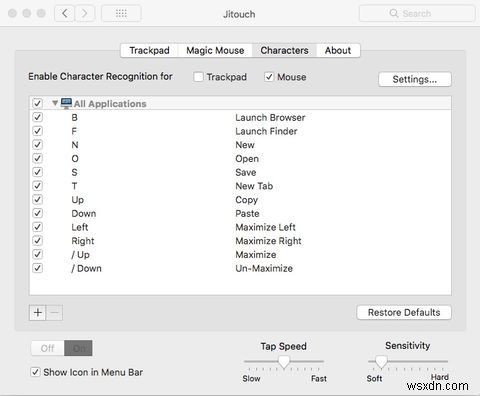The width and height of the screenshot is (480, 396).
Task: Switch to the Magic Mouse tab
Action: 215,50
